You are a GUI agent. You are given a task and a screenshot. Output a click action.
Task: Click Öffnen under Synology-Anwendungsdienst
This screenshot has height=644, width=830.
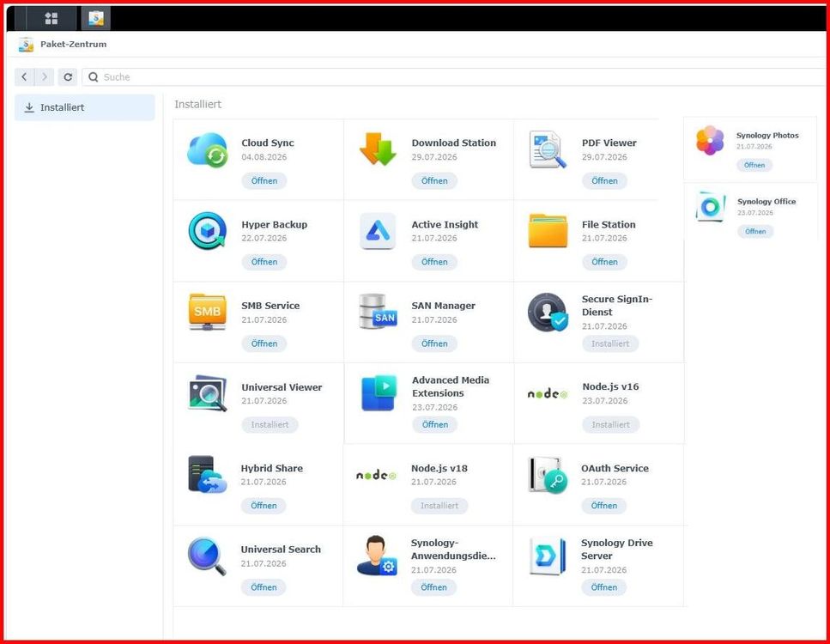tap(433, 587)
